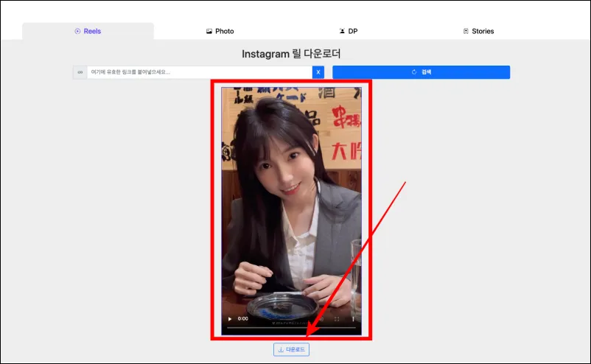Click the 'Instagram 릴 다운로더' heading
The image size is (591, 364).
coord(291,54)
